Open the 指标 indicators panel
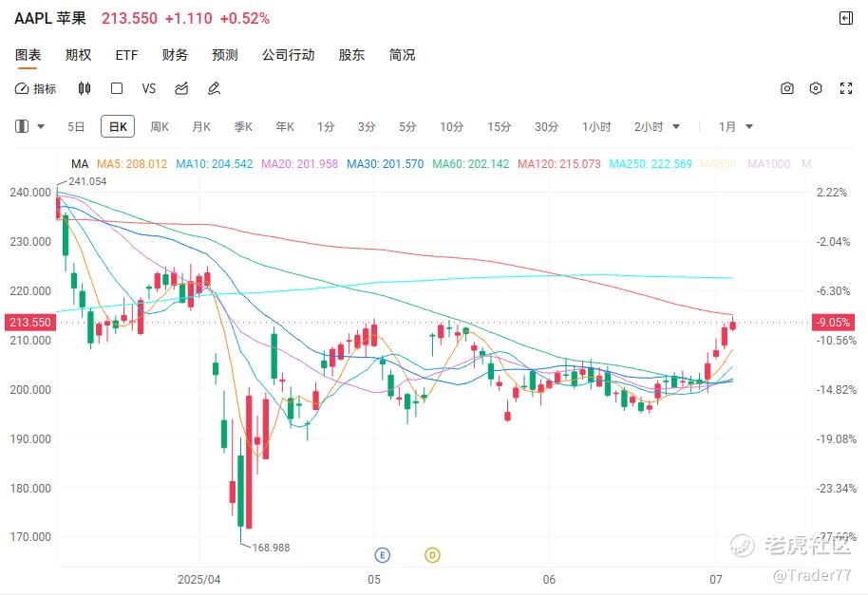The image size is (868, 595). 35,88
